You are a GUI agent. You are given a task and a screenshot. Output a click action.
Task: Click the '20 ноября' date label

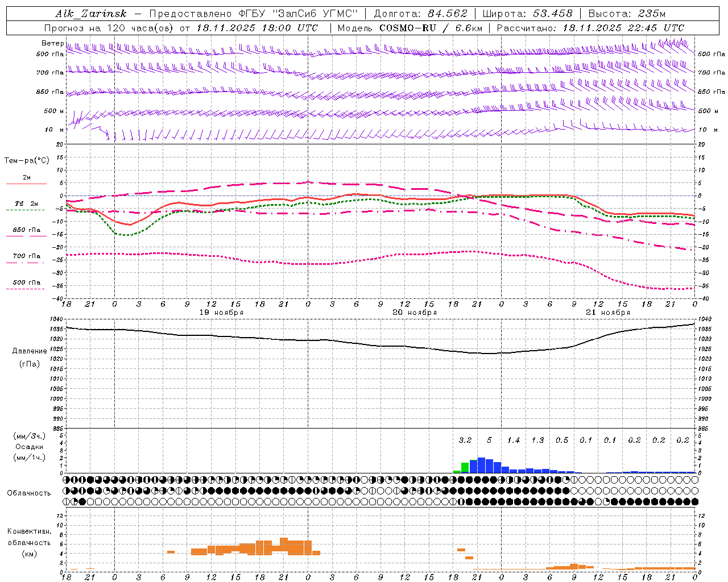click(x=415, y=313)
